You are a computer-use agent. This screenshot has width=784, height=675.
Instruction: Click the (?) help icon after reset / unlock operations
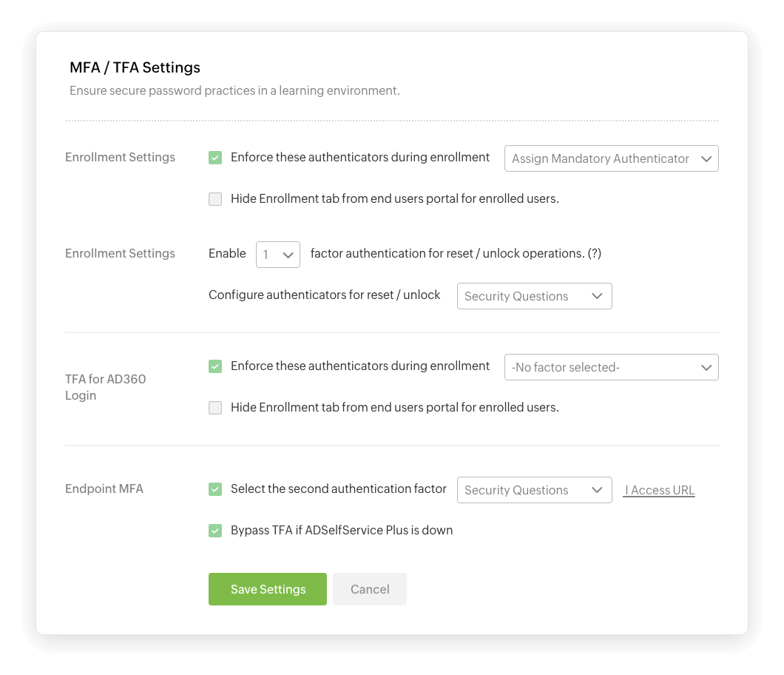(594, 253)
